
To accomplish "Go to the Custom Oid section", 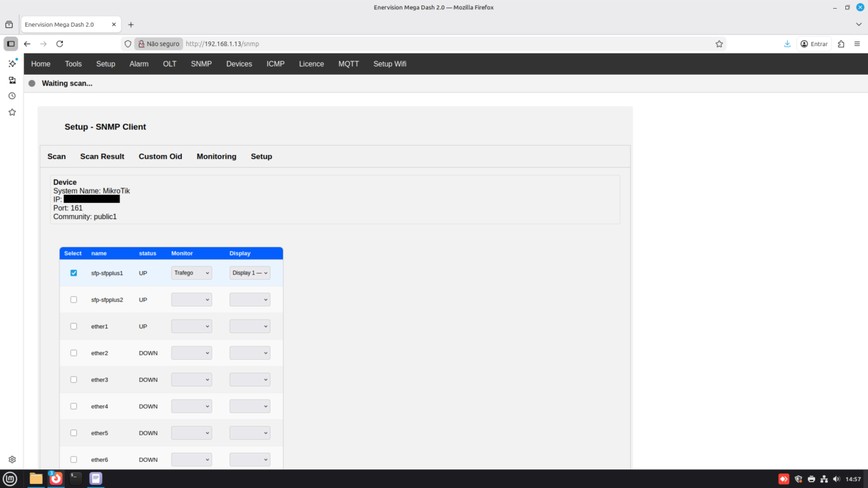I will coord(160,157).
